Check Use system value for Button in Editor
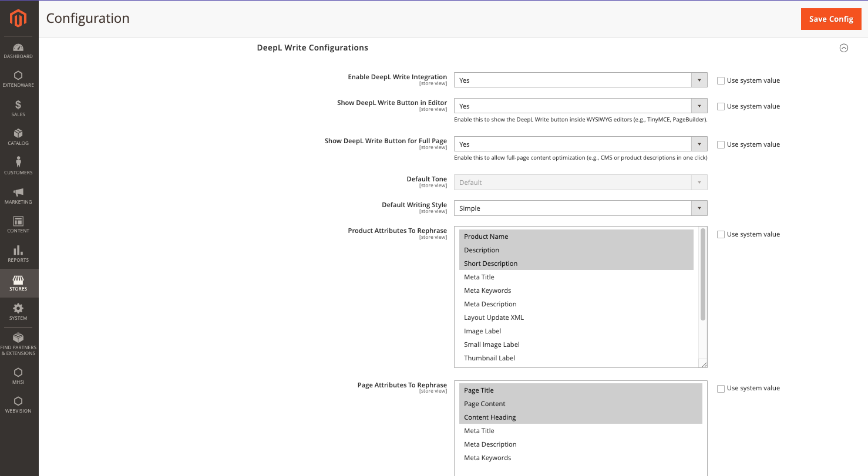This screenshot has height=476, width=868. point(721,106)
